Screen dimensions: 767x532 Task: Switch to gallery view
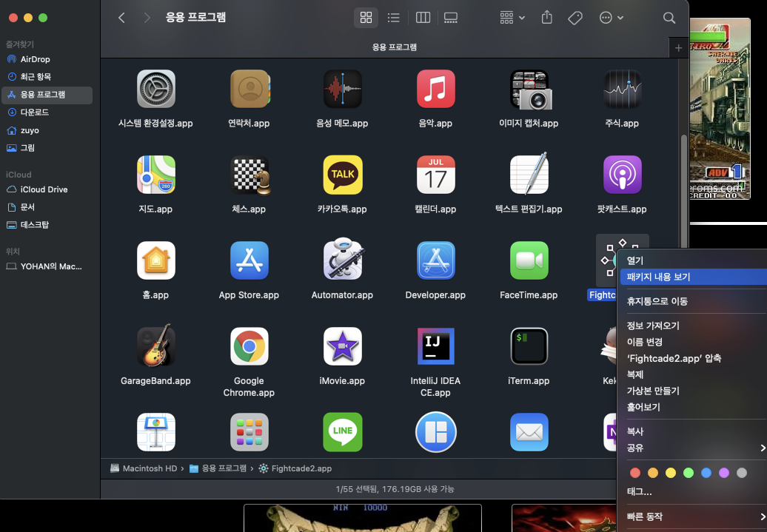[x=451, y=18]
